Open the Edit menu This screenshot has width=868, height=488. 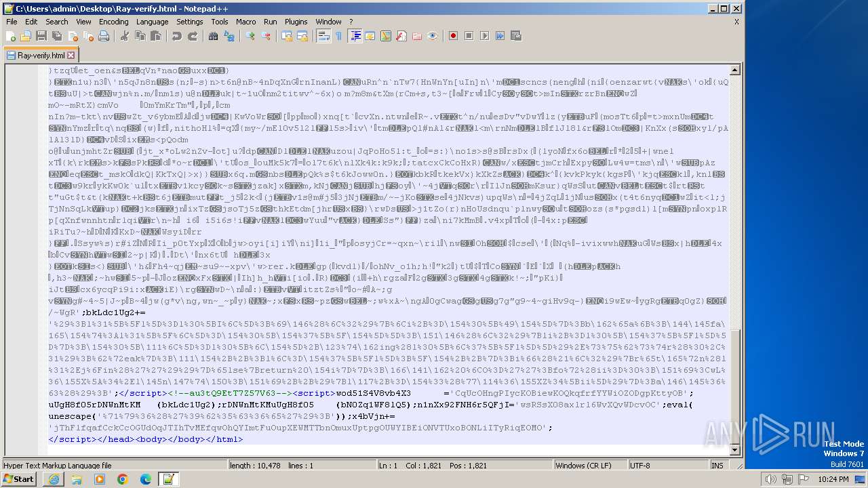point(31,22)
